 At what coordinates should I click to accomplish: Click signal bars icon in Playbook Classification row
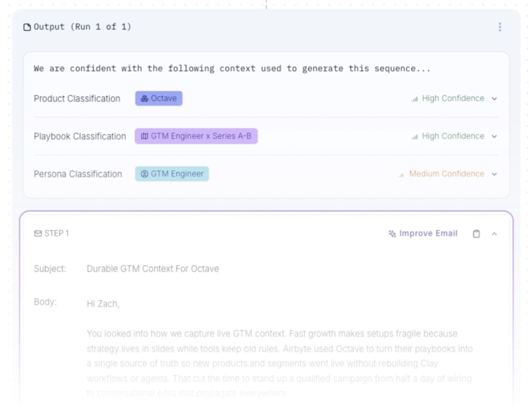tap(415, 137)
